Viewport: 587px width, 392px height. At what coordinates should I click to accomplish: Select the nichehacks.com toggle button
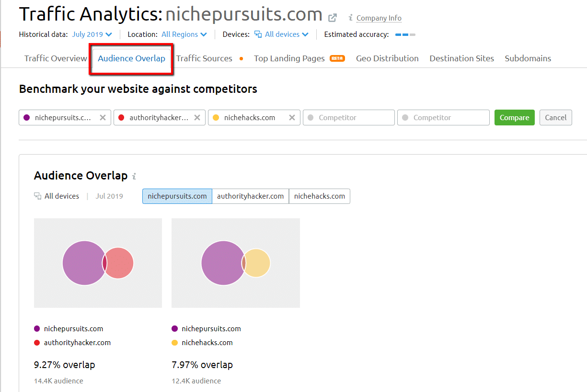click(319, 196)
